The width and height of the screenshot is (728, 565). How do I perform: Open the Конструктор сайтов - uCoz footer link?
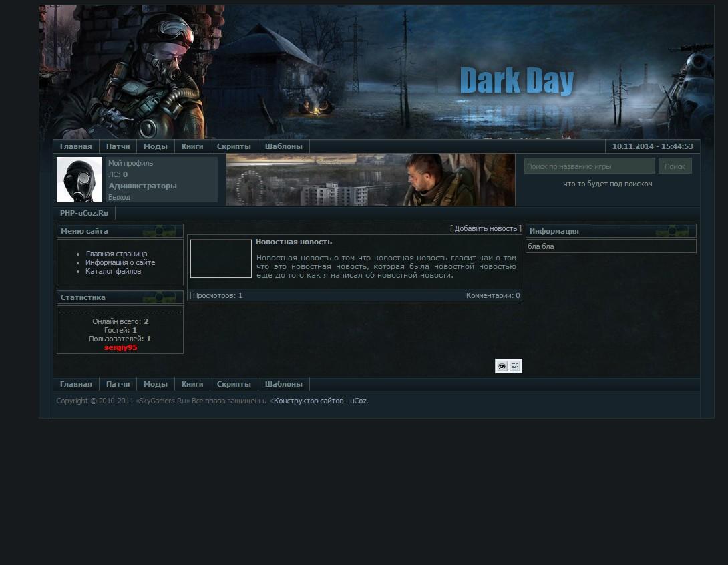320,401
